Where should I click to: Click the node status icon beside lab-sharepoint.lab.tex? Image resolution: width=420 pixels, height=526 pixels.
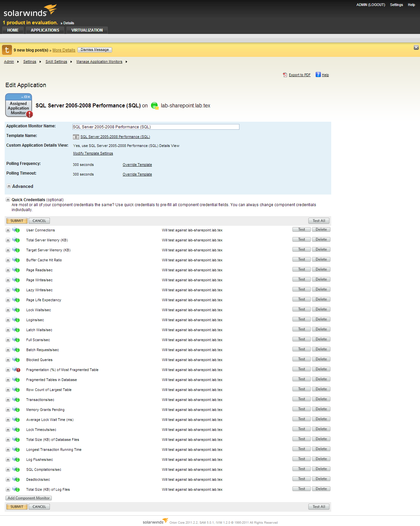[155, 106]
